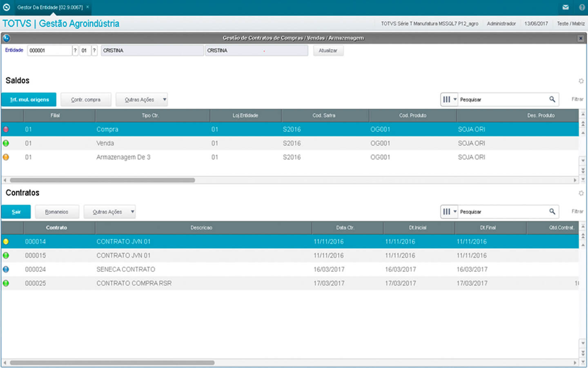588x368 pixels.
Task: Click the Saldos horizontal scrollbar thumb
Action: point(102,180)
